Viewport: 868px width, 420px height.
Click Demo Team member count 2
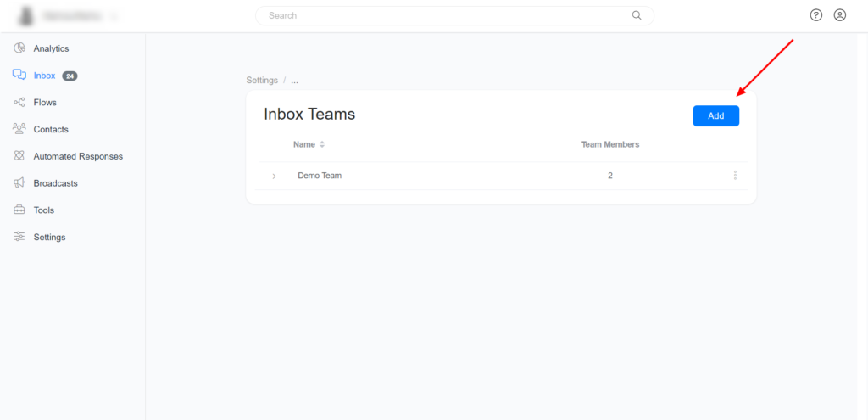tap(610, 176)
